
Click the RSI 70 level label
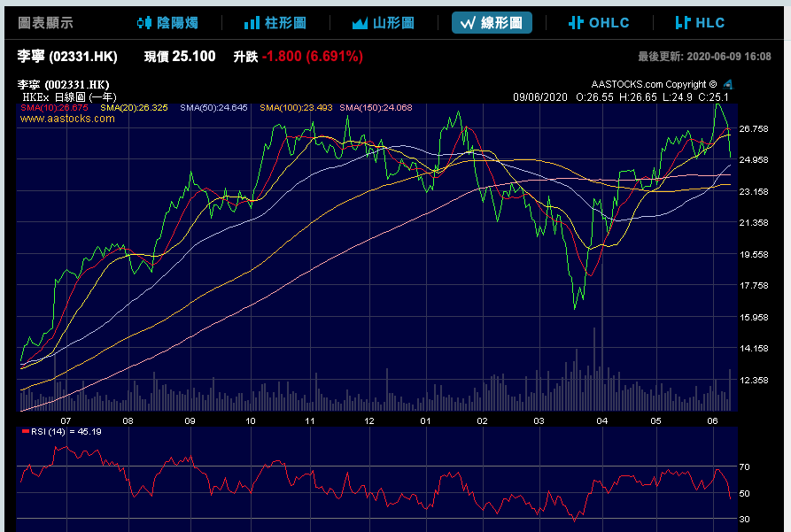pyautogui.click(x=744, y=467)
